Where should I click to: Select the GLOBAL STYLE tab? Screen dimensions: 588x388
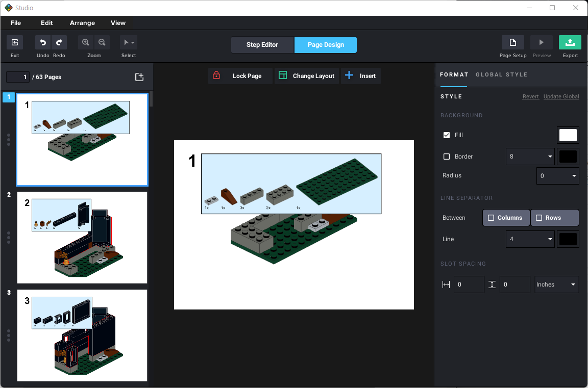(501, 74)
